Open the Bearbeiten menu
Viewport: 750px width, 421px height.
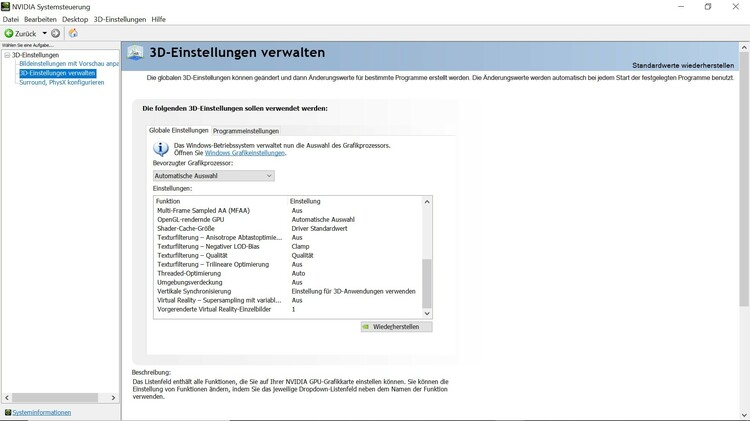(x=40, y=20)
